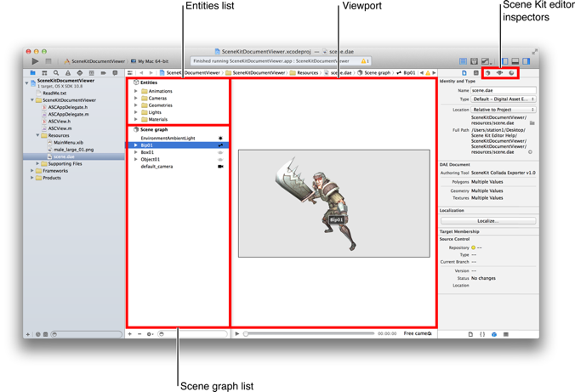Go back in editor history
Screen dimensions: 575x392
141,73
